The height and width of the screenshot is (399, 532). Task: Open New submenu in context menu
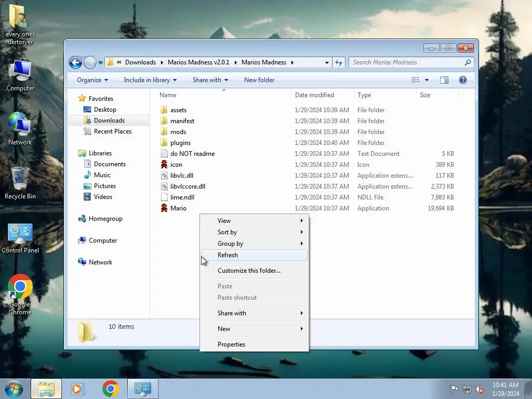click(x=254, y=329)
